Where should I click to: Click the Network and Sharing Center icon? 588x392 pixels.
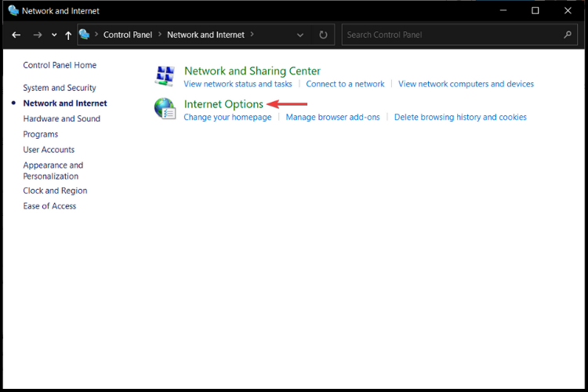[x=165, y=76]
